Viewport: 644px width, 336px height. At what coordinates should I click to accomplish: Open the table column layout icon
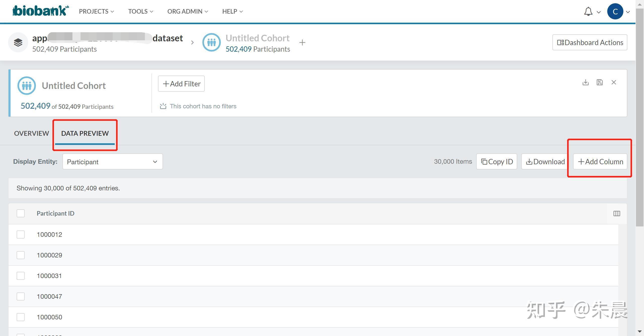pos(617,214)
